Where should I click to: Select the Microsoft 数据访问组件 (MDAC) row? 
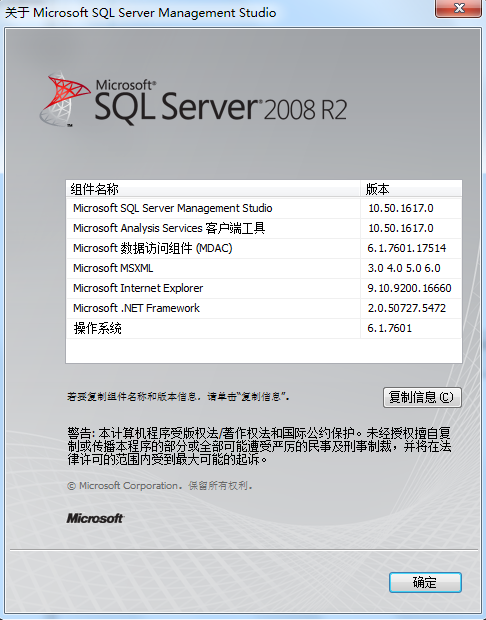point(264,248)
